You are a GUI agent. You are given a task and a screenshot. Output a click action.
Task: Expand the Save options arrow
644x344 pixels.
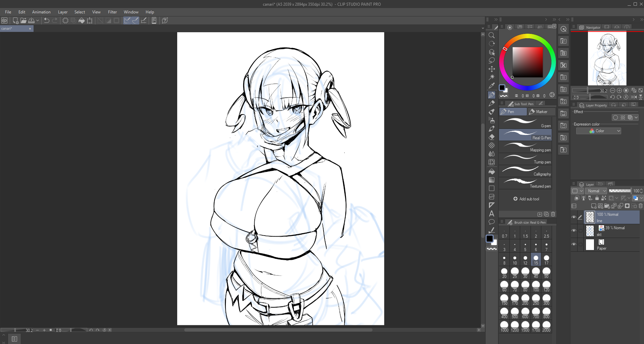(x=38, y=20)
